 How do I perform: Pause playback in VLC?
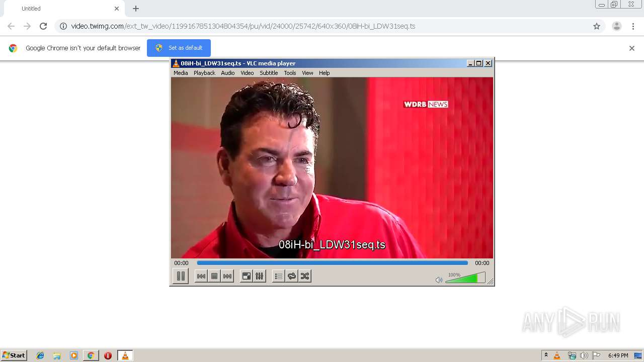[x=181, y=276]
